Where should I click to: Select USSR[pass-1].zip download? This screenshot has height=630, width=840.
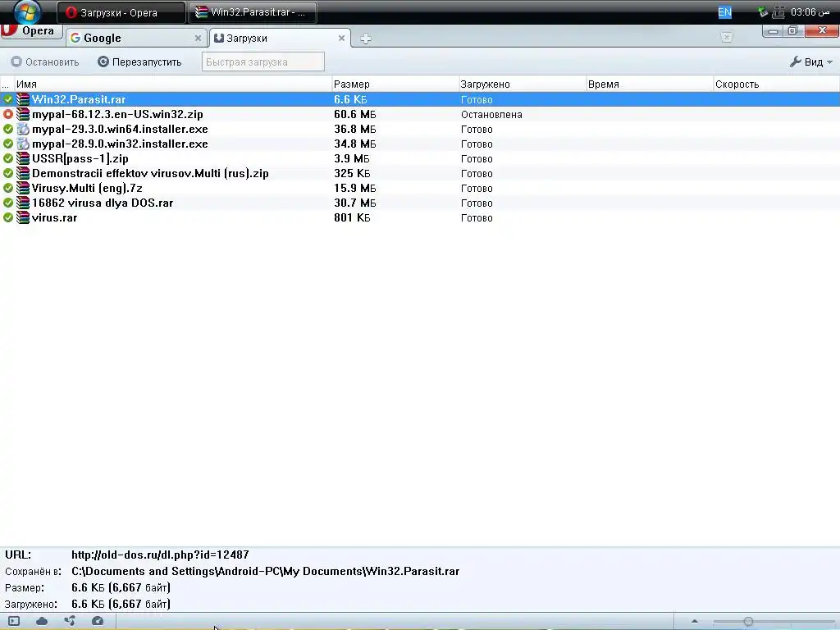coord(420,158)
